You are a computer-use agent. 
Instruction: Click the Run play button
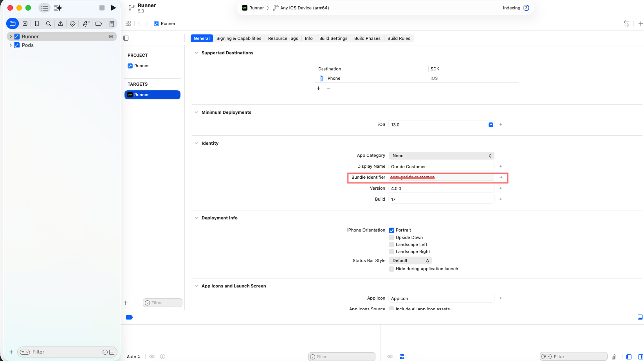pyautogui.click(x=113, y=8)
